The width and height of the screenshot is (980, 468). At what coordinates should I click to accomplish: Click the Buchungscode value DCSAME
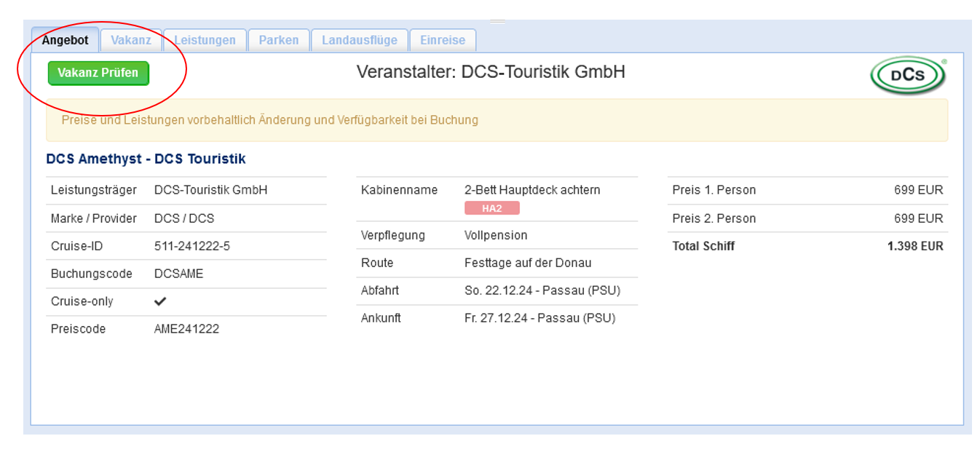pos(178,274)
